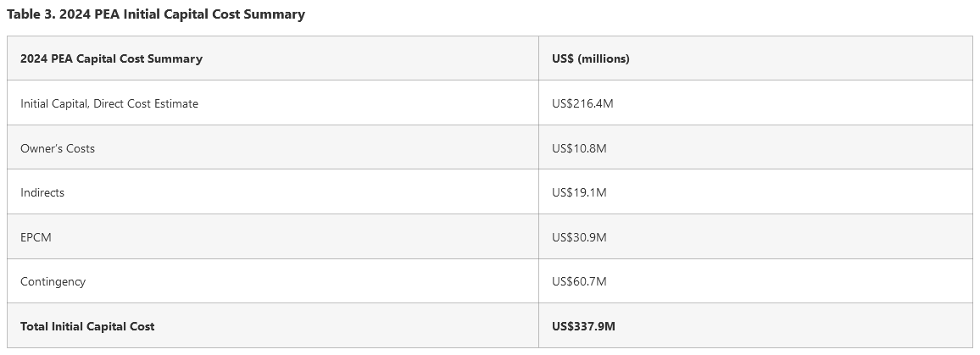Click the Contingency row label
Viewport: 980px width, 355px height.
[53, 281]
